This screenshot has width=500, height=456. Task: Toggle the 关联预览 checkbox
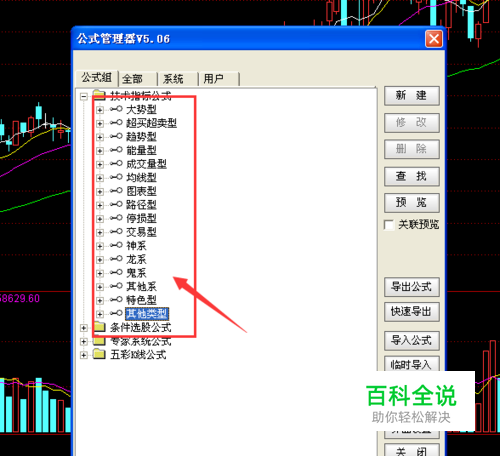pos(389,225)
